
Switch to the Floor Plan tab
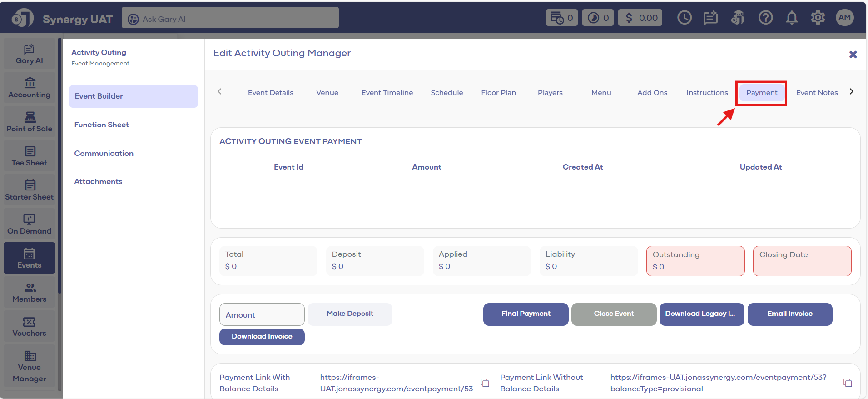tap(498, 93)
